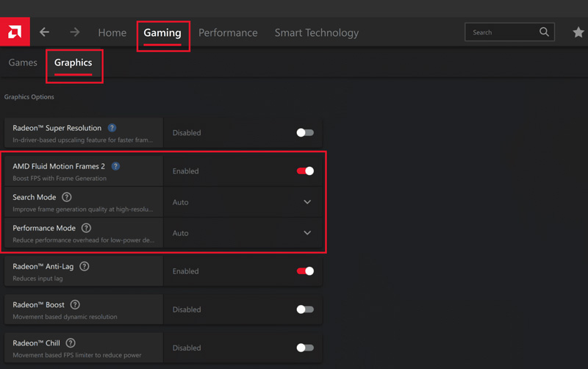This screenshot has height=369, width=588.
Task: Click 'Movement based FPS limiter' description
Action: [77, 355]
